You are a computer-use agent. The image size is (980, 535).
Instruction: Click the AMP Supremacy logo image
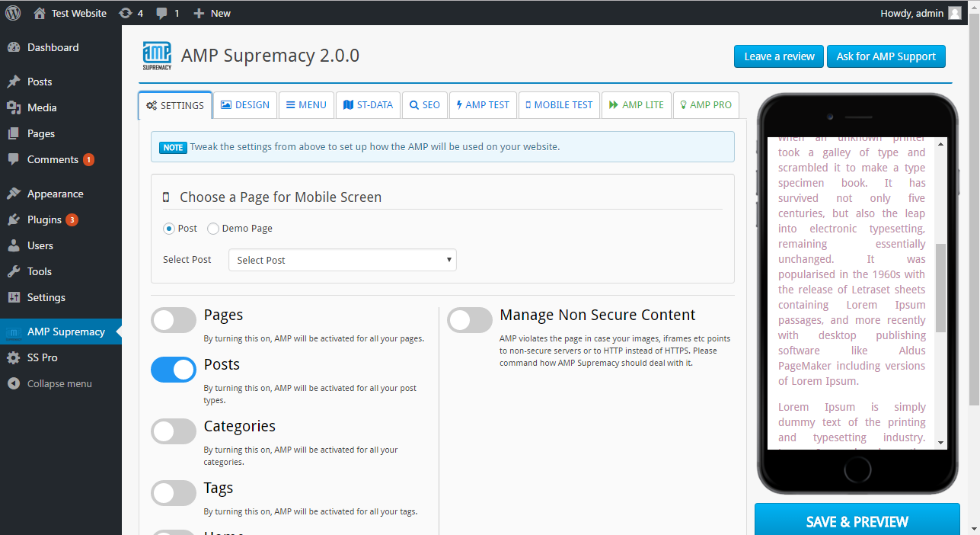click(x=157, y=56)
